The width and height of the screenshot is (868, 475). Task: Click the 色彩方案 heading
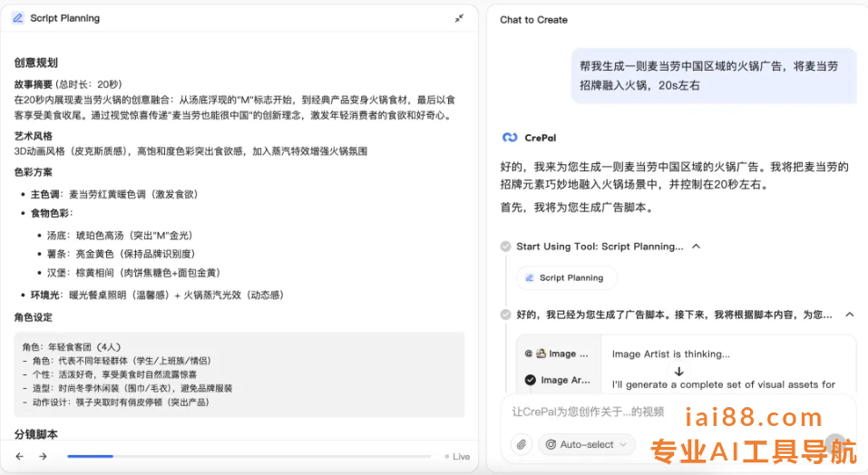pyautogui.click(x=34, y=172)
